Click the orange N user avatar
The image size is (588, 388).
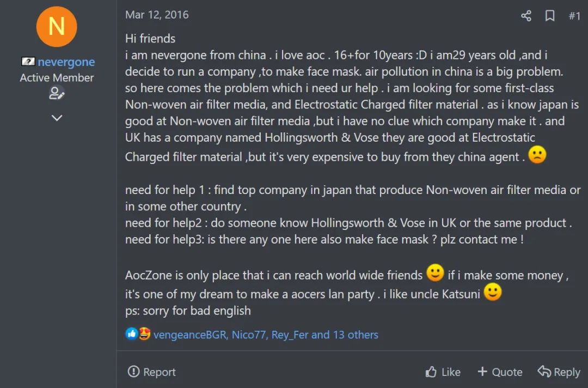tap(57, 27)
